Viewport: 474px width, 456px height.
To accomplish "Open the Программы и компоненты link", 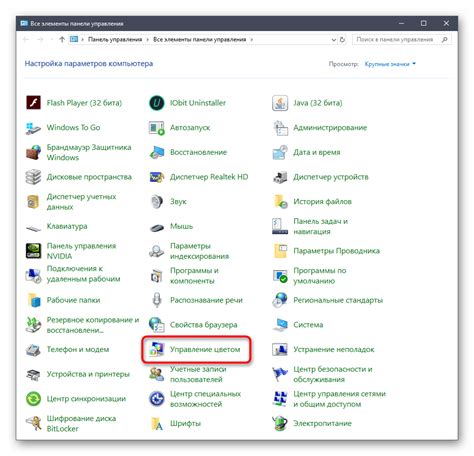I will click(x=194, y=276).
